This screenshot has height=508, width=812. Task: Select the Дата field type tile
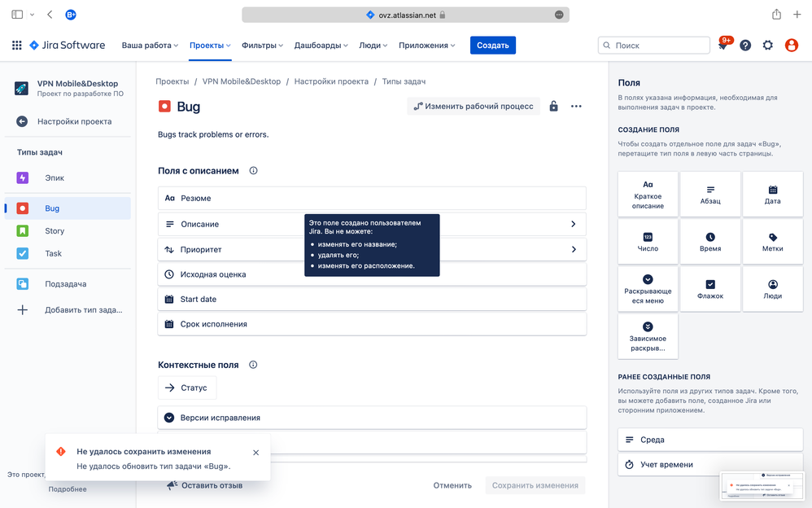pyautogui.click(x=773, y=195)
